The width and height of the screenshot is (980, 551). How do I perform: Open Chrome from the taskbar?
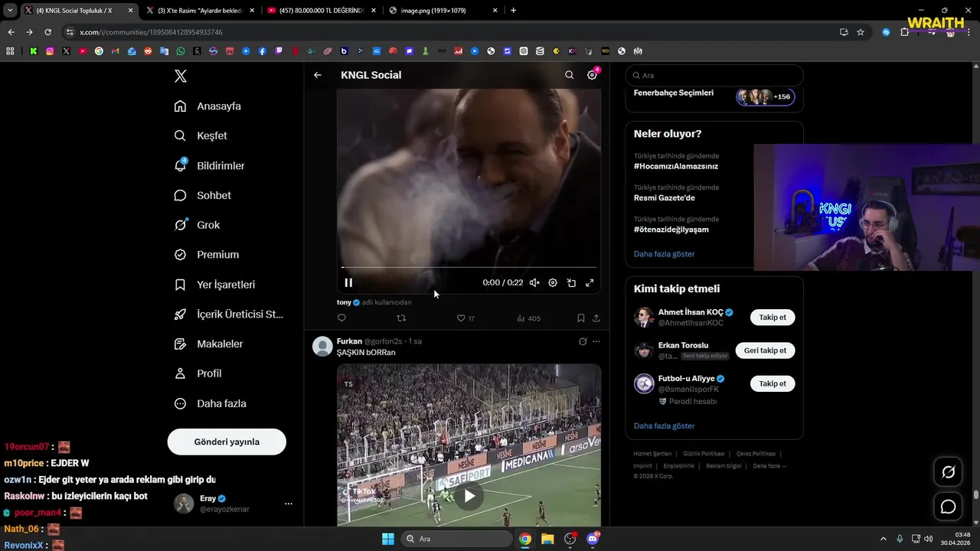click(x=525, y=539)
